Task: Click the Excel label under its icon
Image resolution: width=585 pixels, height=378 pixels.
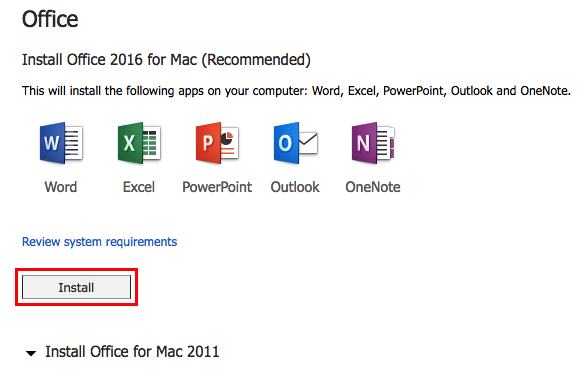Action: tap(139, 187)
